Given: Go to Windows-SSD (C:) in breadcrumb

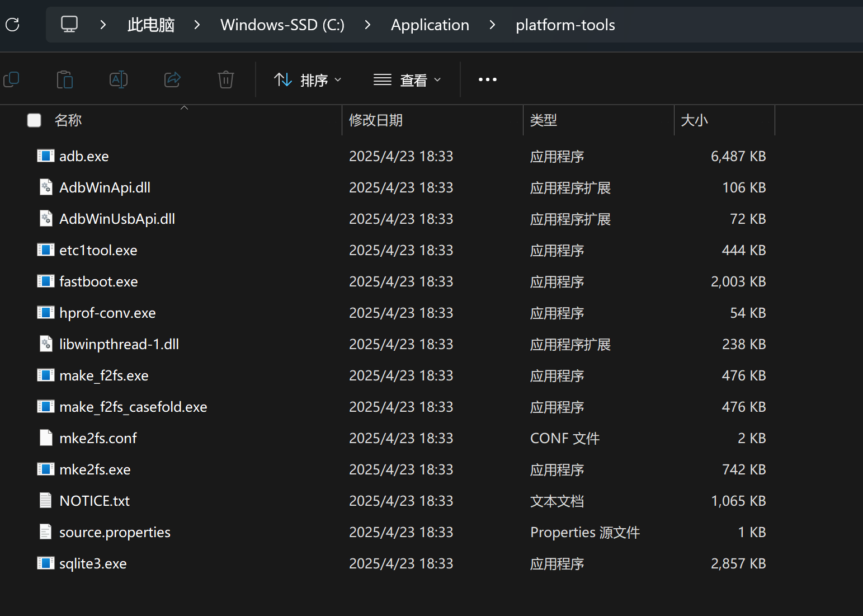Looking at the screenshot, I should (282, 25).
